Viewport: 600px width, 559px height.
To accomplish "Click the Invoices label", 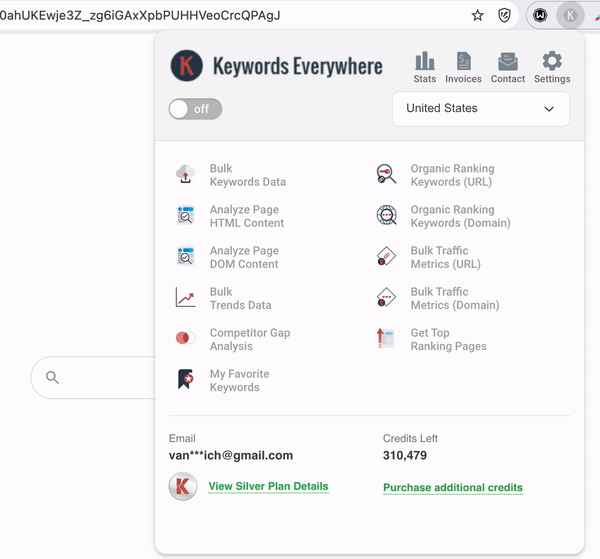I will pos(463,79).
